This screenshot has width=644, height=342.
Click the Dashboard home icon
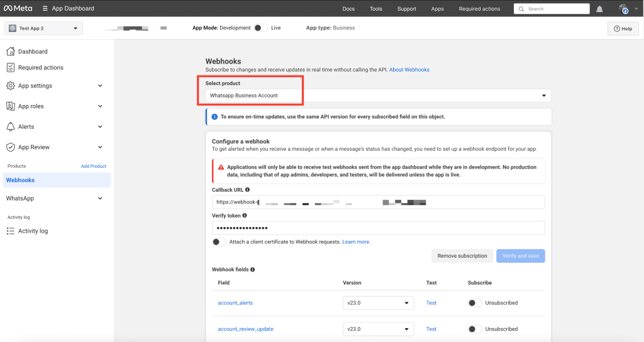pyautogui.click(x=10, y=52)
